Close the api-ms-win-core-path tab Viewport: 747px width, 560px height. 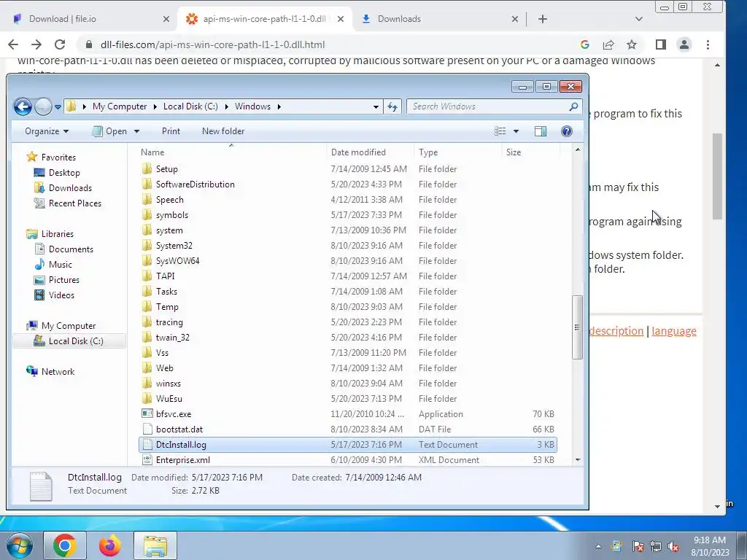pos(341,19)
